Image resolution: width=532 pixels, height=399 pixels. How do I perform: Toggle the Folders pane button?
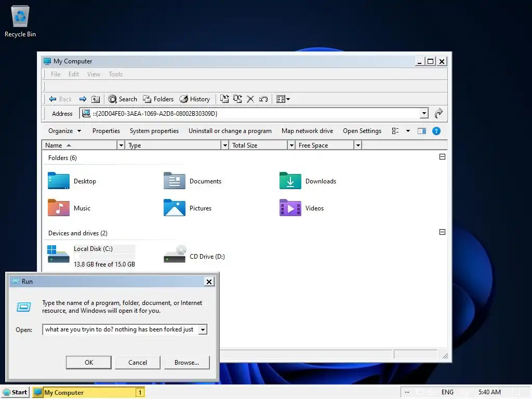pyautogui.click(x=158, y=99)
